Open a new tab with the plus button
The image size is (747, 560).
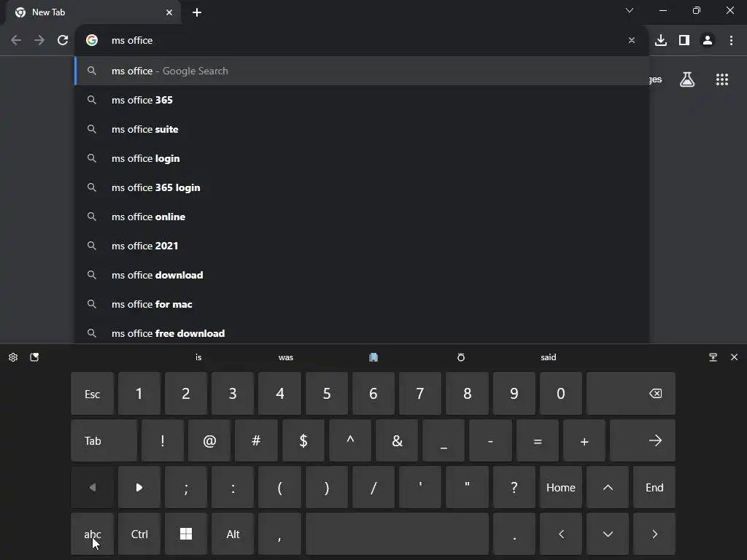coord(197,12)
